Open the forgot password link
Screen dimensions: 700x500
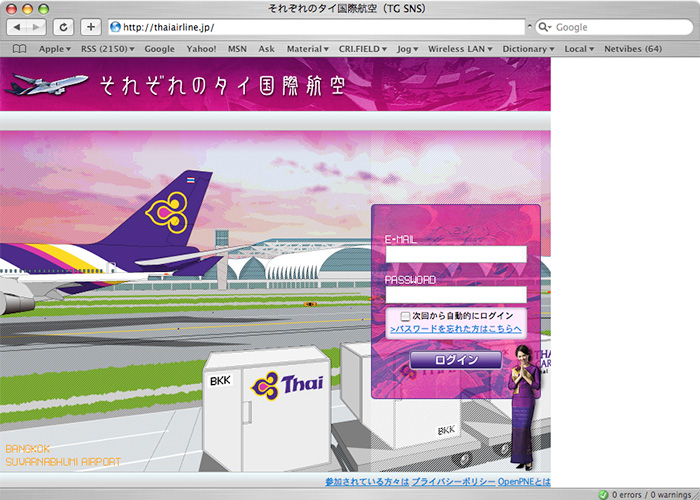[456, 329]
